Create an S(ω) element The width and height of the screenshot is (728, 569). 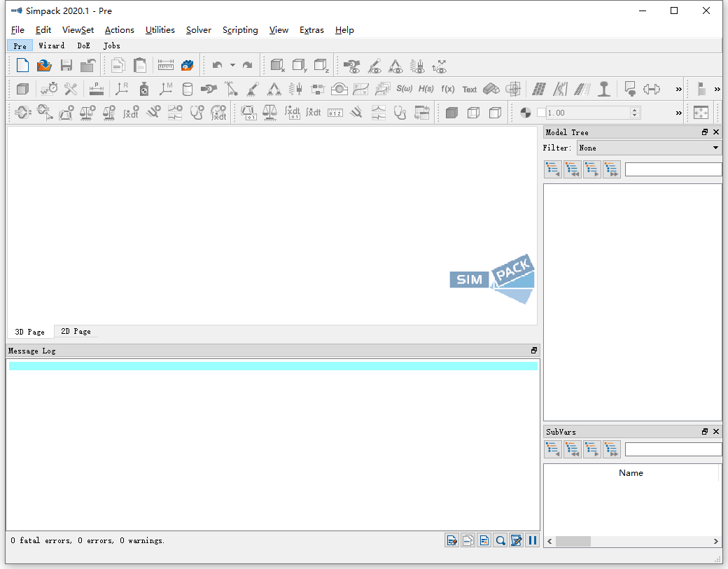405,89
